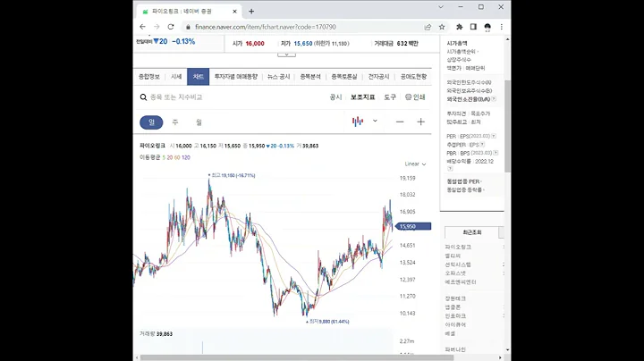
Task: Open 파이오링크 in recent list
Action: click(x=458, y=247)
